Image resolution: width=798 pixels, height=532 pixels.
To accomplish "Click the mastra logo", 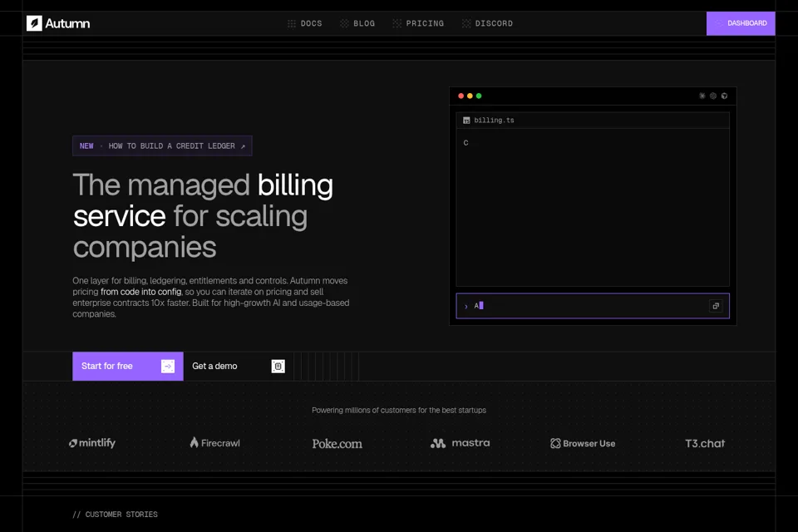I will coord(460,443).
